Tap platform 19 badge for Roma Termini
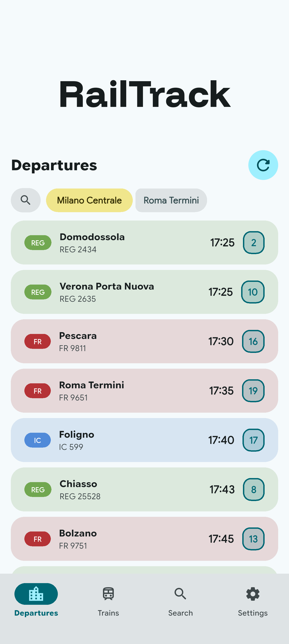Image resolution: width=289 pixels, height=644 pixels. (x=253, y=391)
